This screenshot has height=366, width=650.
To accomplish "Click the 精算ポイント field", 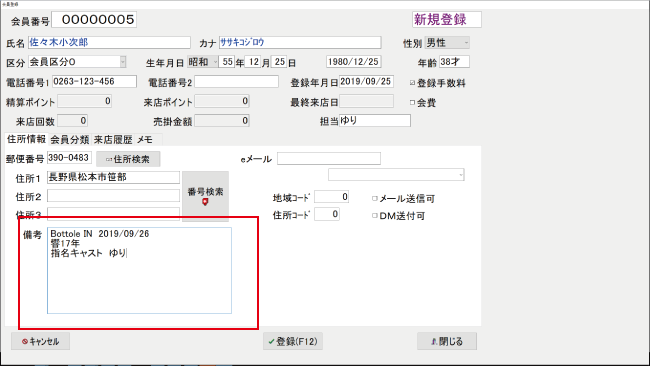I will [x=85, y=101].
